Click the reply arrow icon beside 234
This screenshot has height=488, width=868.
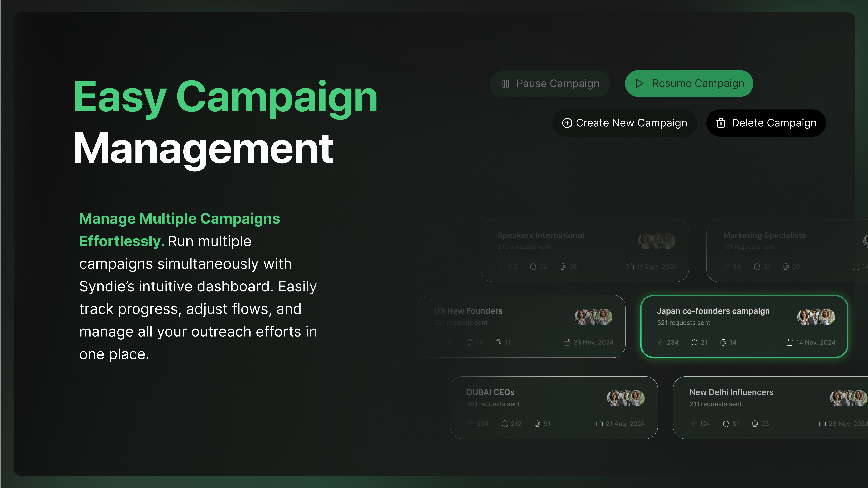click(661, 342)
